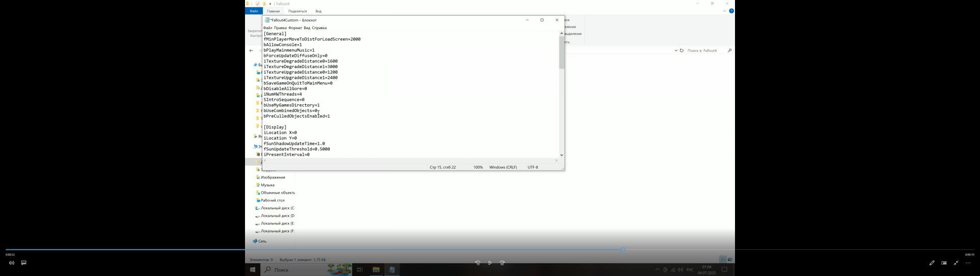This screenshot has height=276, width=980.
Task: Open the Правка menu in Notepad
Action: coord(280,28)
